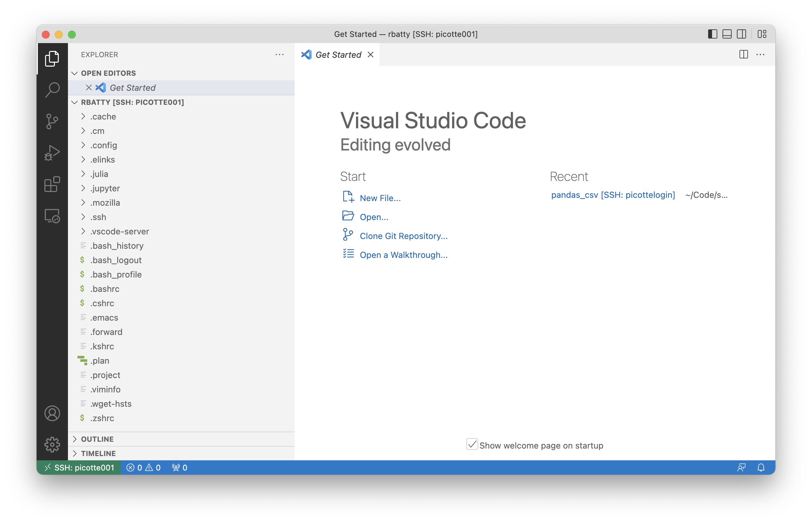This screenshot has width=812, height=523.
Task: Click the forwarded ports status item
Action: [179, 468]
